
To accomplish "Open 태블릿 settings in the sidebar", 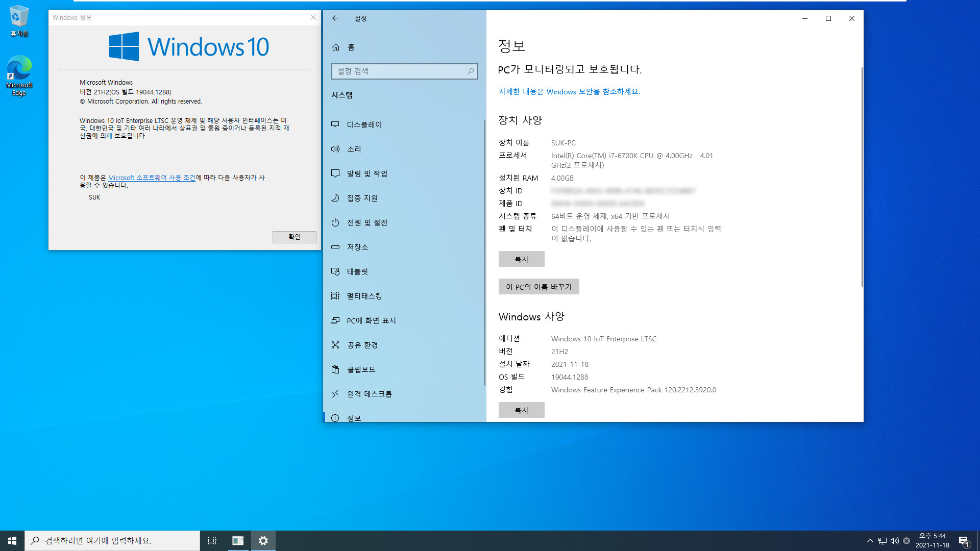I will click(357, 271).
